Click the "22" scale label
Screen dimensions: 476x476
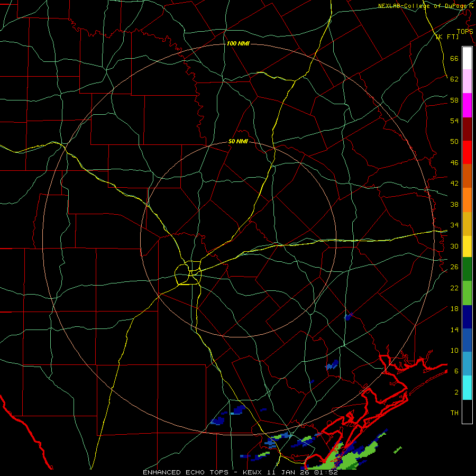click(x=454, y=288)
